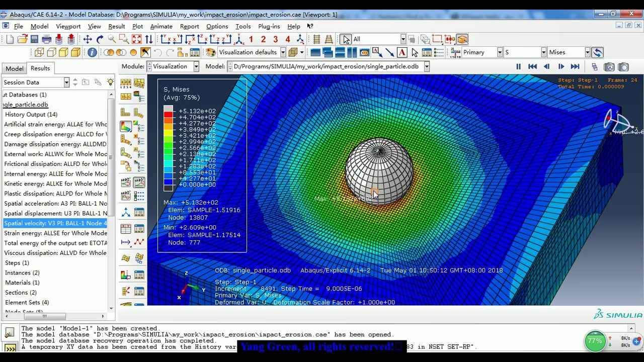Screen dimensions: 644x362
Task: Step to the previous frame
Action: 546,66
